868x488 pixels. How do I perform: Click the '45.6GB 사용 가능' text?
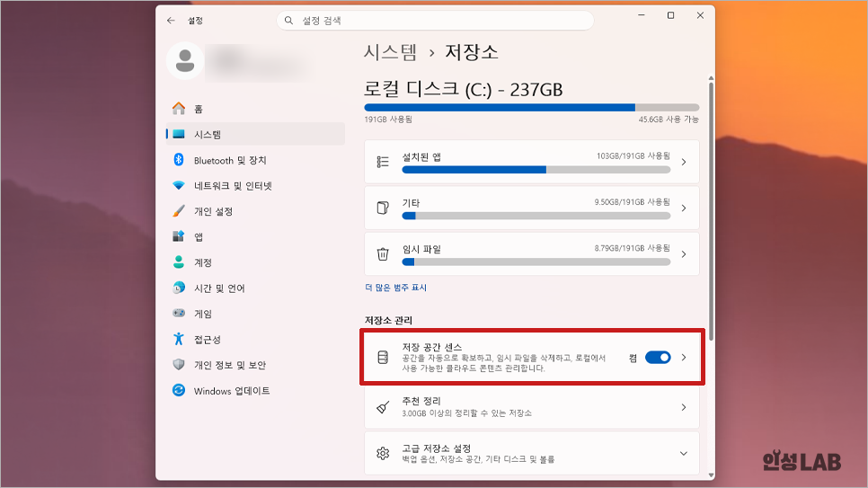click(669, 120)
